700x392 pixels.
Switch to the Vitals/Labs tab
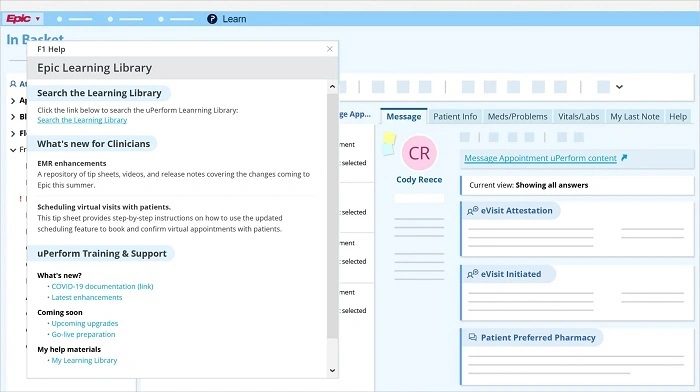point(579,117)
